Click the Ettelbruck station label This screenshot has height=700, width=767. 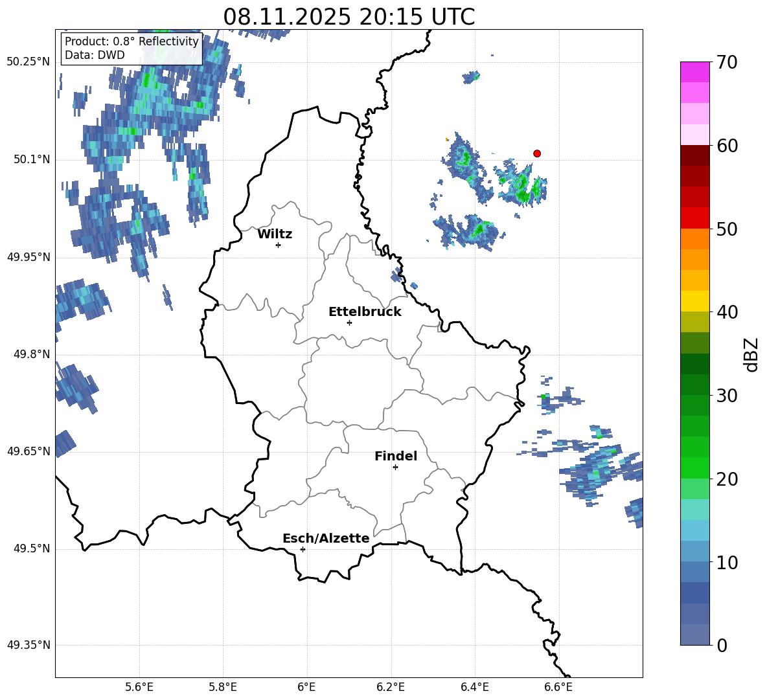pyautogui.click(x=365, y=312)
